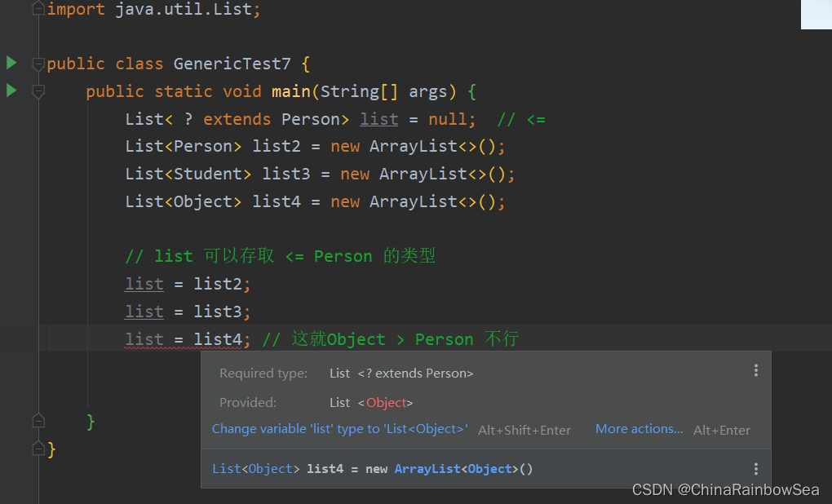Apply the "Change variable 'list' type" quick fix
The image size is (832, 504).
(339, 429)
